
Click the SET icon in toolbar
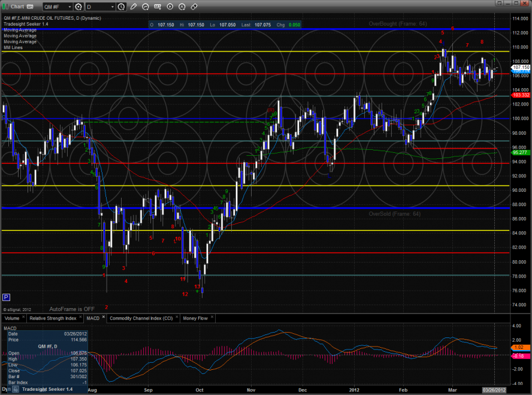point(158,7)
